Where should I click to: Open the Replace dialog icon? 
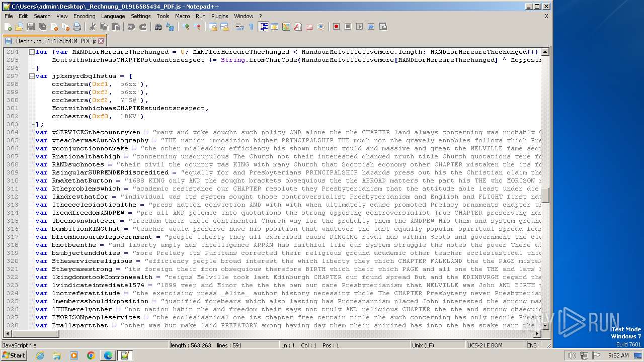click(170, 27)
